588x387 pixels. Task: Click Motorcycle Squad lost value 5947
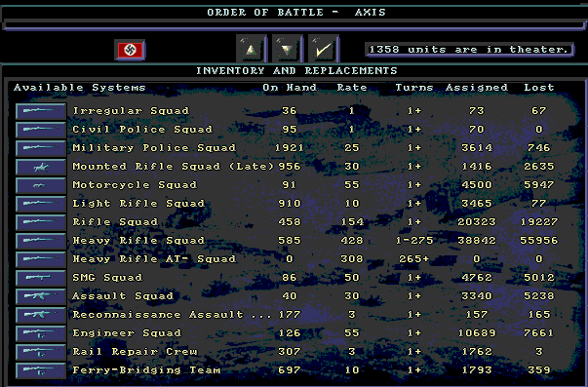(539, 185)
